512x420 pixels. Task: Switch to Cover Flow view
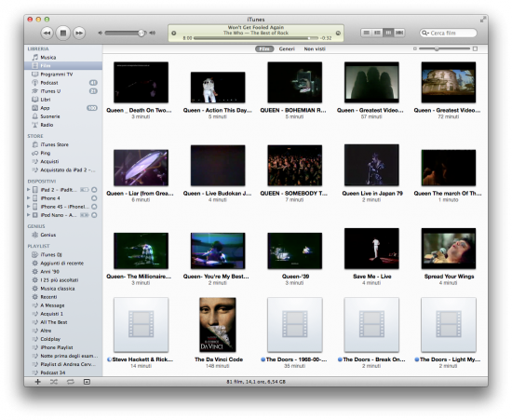click(x=399, y=33)
